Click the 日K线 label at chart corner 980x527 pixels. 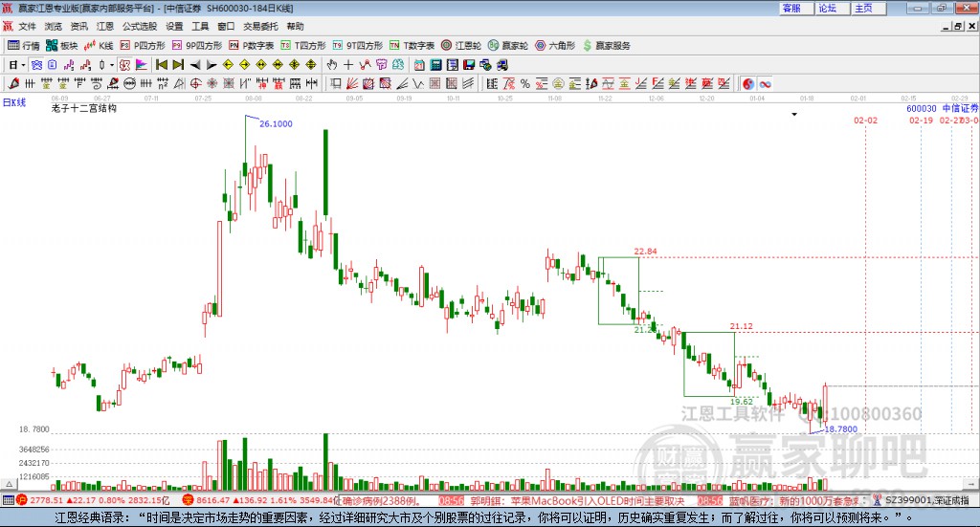pos(14,102)
